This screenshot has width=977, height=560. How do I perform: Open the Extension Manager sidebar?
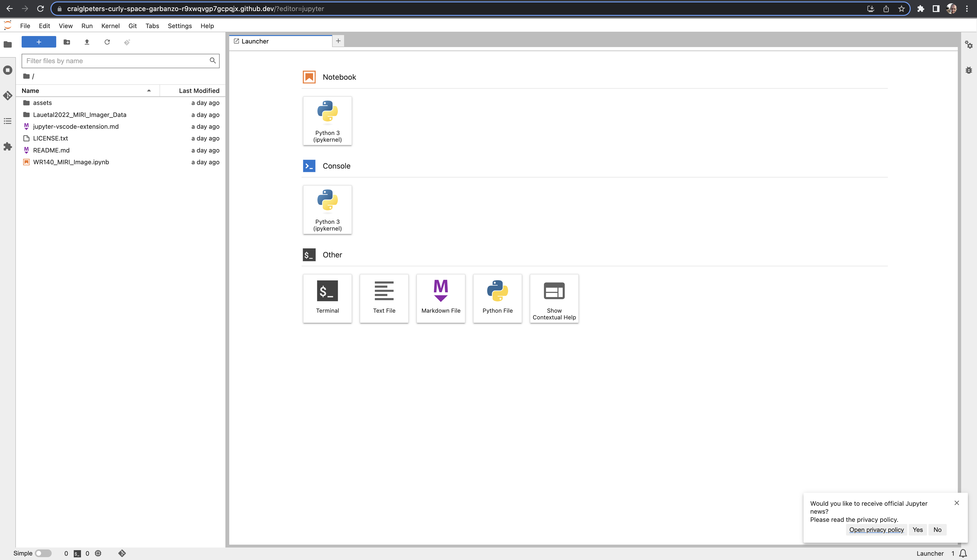pos(8,146)
